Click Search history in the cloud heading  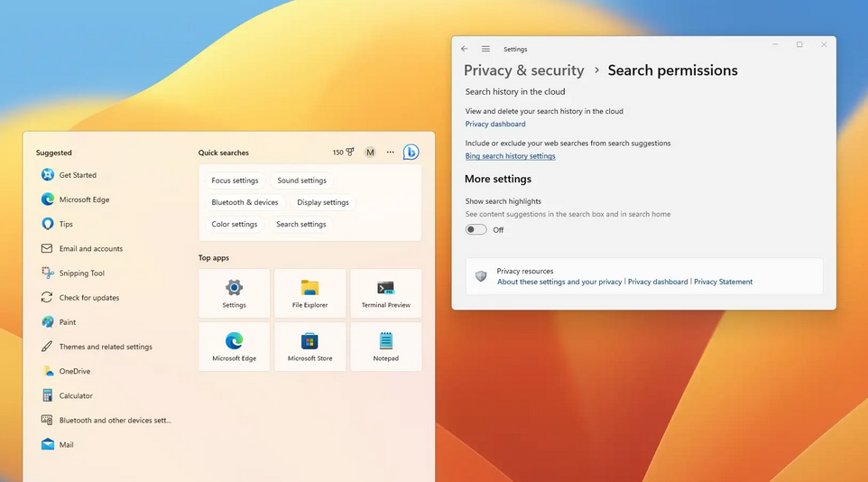(515, 92)
